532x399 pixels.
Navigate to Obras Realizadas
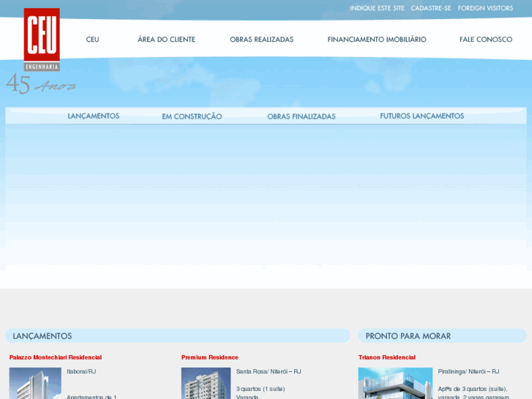coord(261,40)
